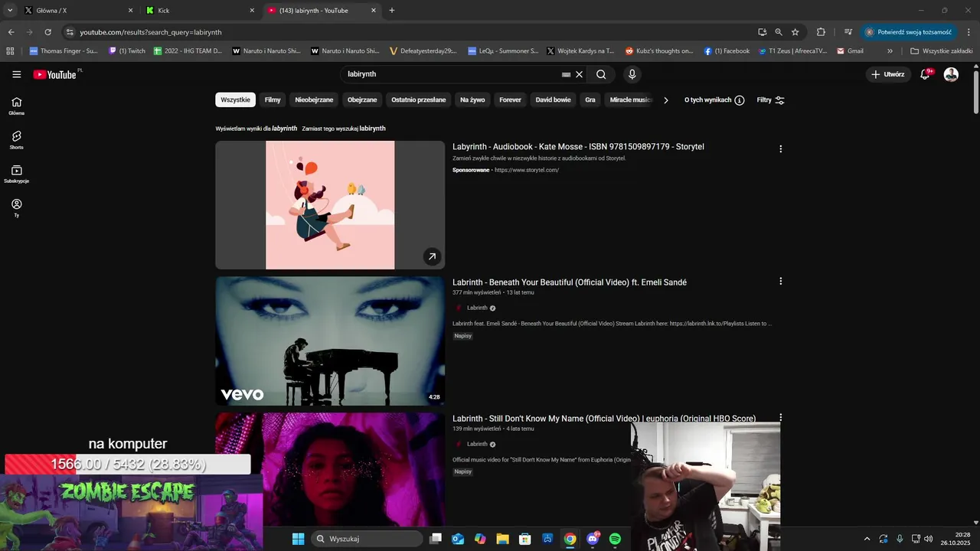Screen dimensions: 980x551
Task: Start voice search with the microphone
Action: [632, 74]
